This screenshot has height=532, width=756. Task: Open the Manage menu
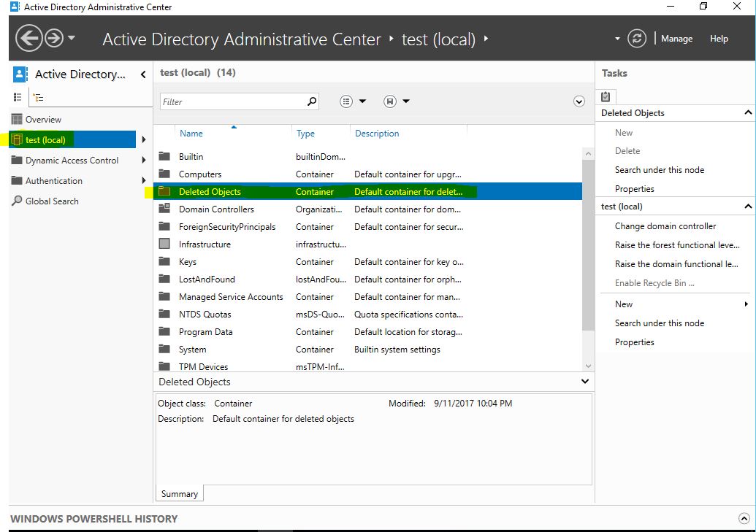(676, 38)
